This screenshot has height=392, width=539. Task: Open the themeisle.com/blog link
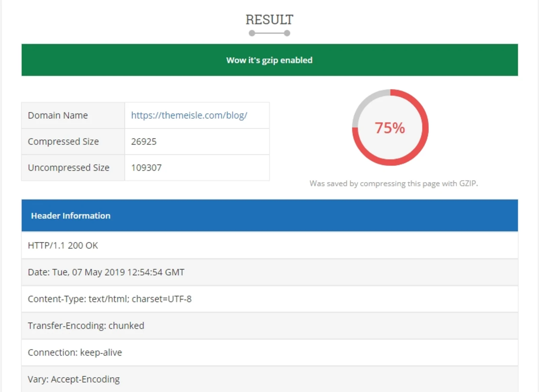point(189,115)
